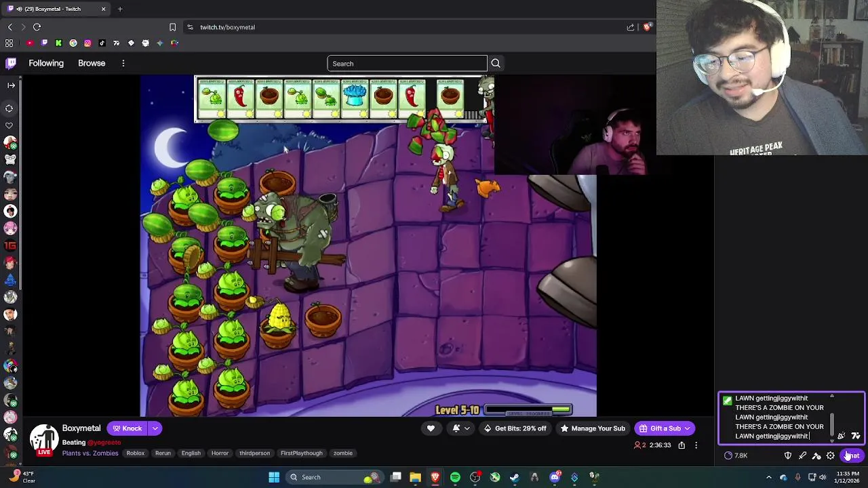Focus the Twitch Search field
The image size is (868, 488).
[407, 64]
